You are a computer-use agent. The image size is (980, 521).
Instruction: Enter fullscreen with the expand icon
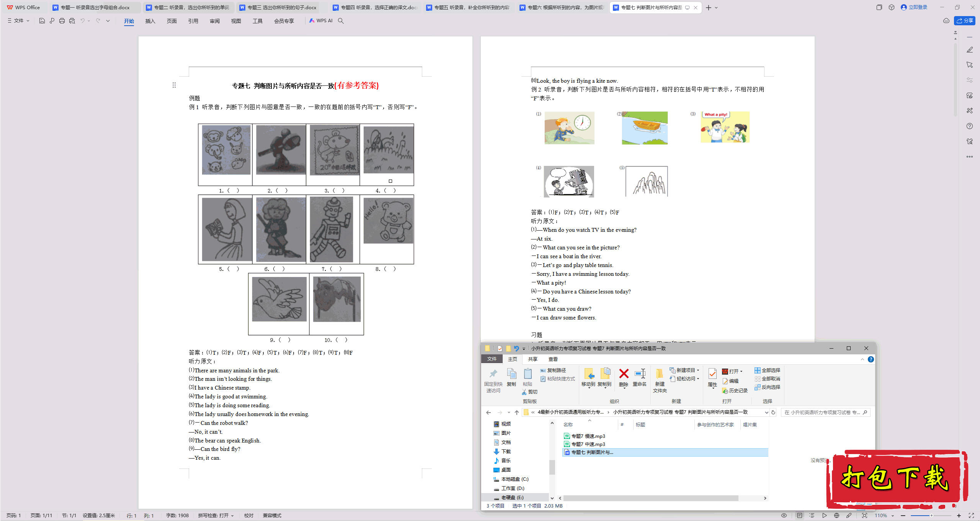pos(971,515)
